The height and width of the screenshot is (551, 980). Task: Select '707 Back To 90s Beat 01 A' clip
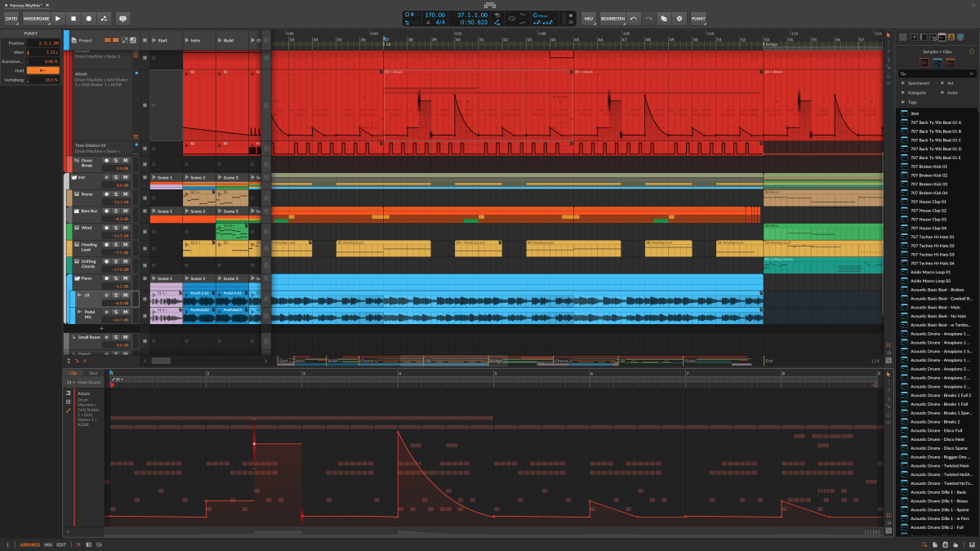click(937, 122)
